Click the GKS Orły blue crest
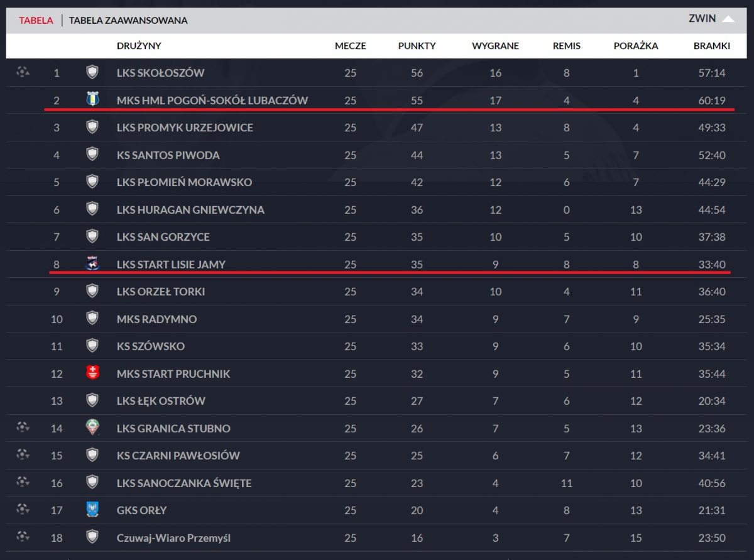 tap(92, 510)
